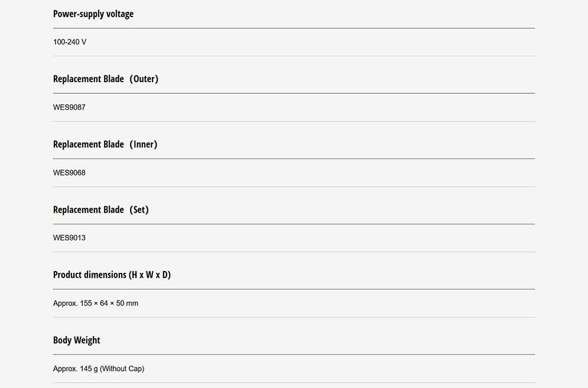Image resolution: width=588 pixels, height=388 pixels.
Task: Click the Replacement Blade (Set) heading
Action: [100, 210]
